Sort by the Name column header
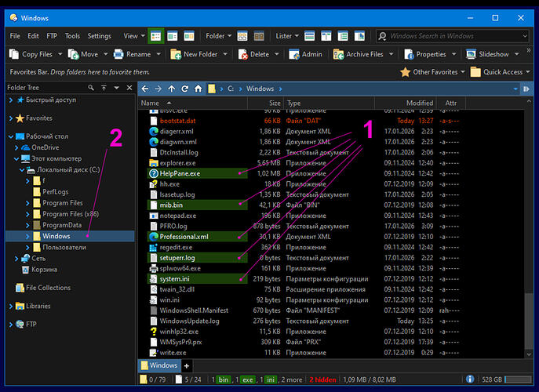 point(192,103)
